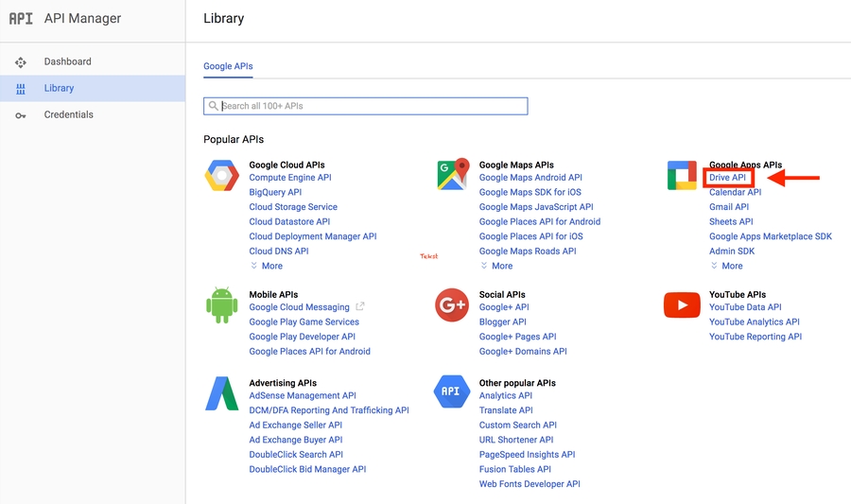
Task: Open DCM/DFA Reporting And Trafficking API
Action: tap(329, 410)
